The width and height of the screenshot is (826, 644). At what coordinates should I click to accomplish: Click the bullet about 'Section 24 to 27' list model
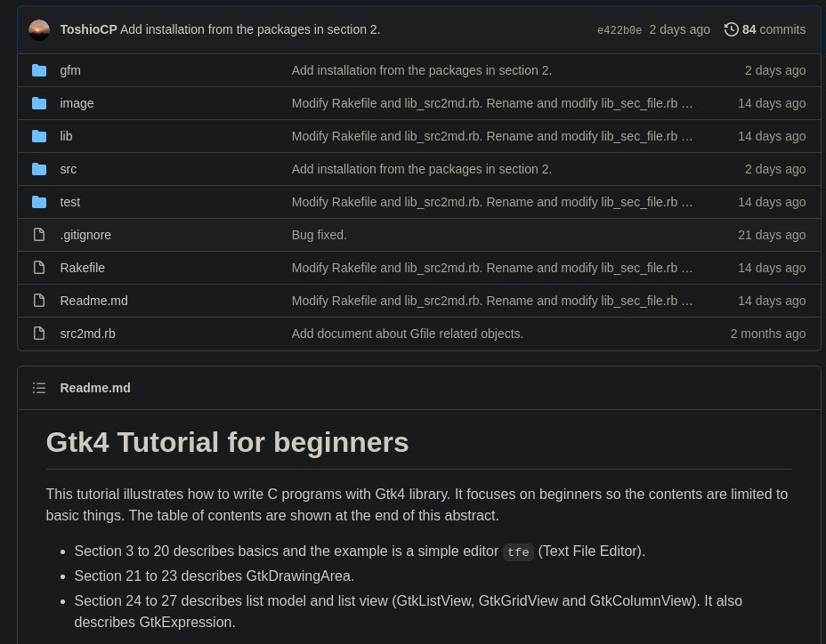click(x=409, y=611)
